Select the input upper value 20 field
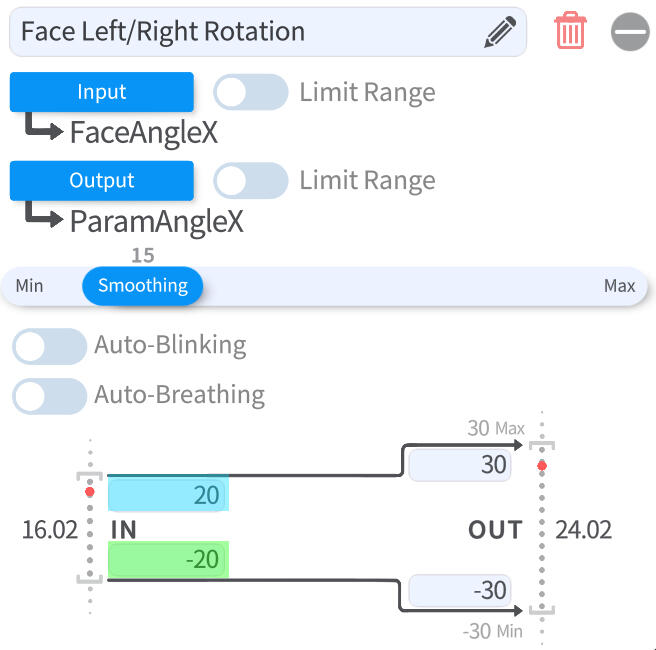 point(168,495)
